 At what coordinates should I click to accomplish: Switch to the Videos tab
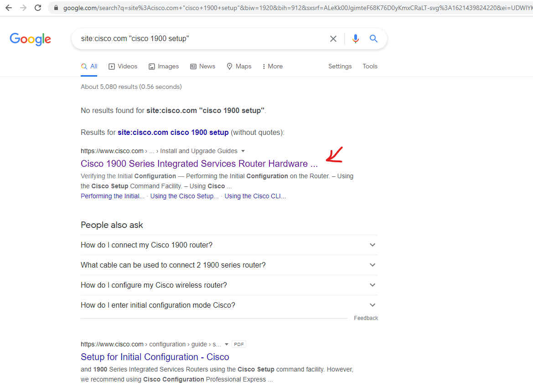click(x=123, y=67)
